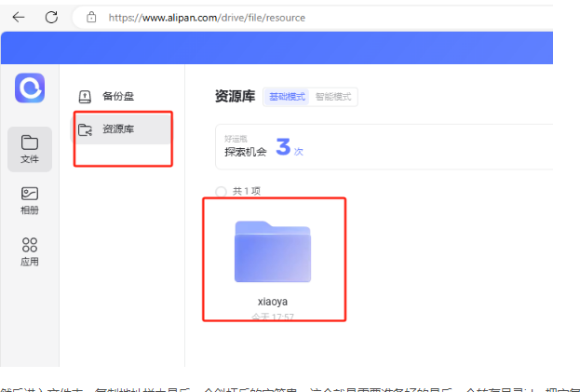Open the xiaoya folder thumbnail
This screenshot has height=392, width=580.
point(273,251)
